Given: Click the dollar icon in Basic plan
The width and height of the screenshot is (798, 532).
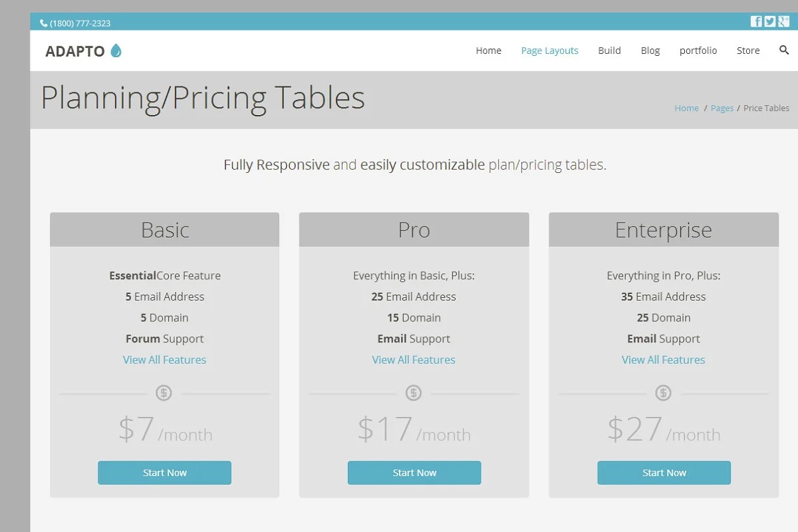Looking at the screenshot, I should pos(164,393).
